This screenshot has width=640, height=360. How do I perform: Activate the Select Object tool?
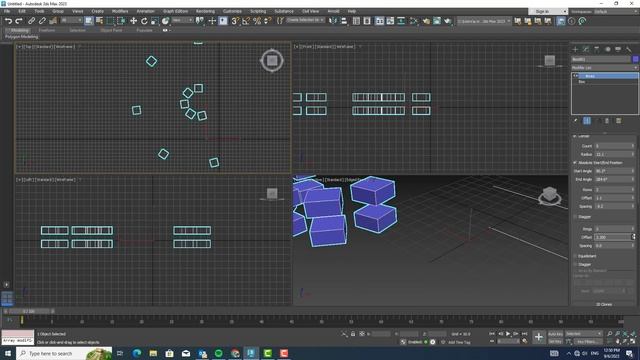click(89, 21)
